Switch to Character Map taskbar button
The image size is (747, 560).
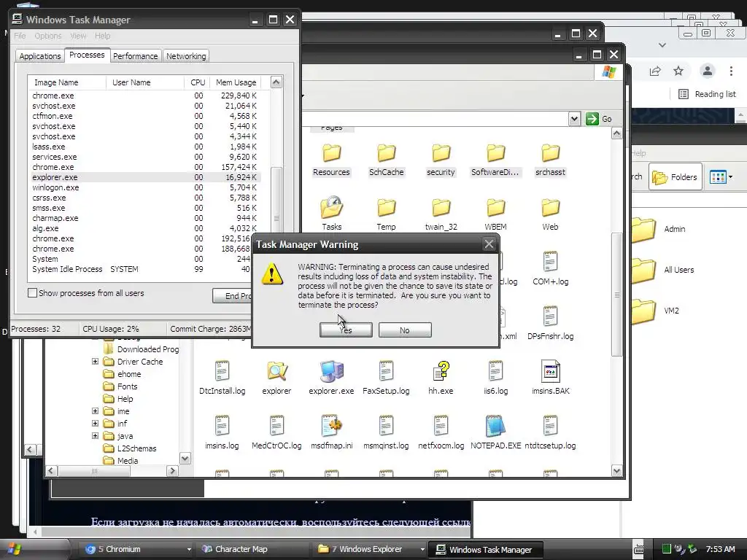[254, 549]
